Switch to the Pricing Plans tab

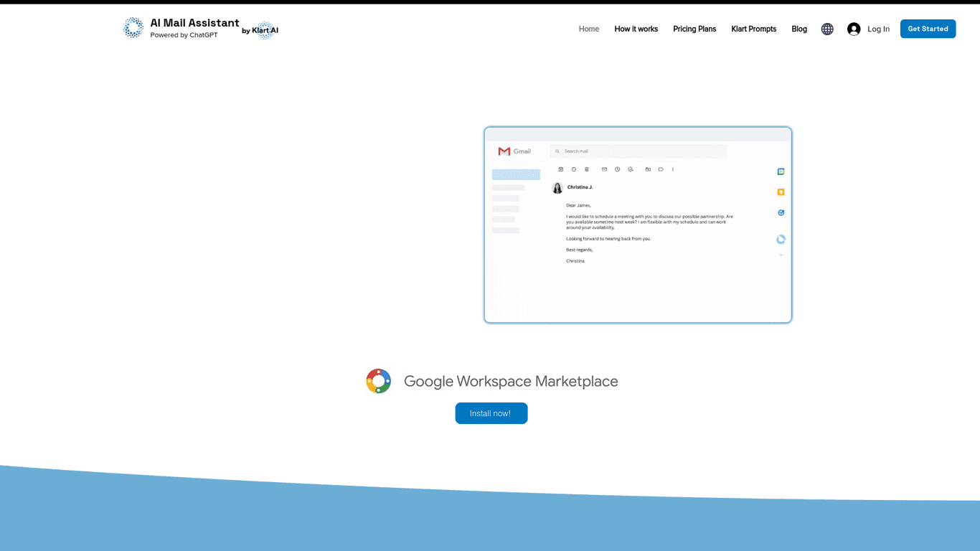click(x=694, y=29)
